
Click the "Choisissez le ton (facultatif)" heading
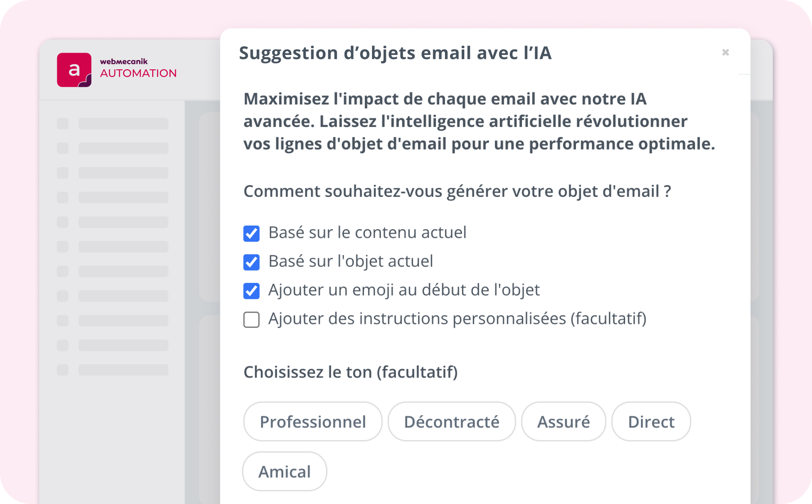350,372
